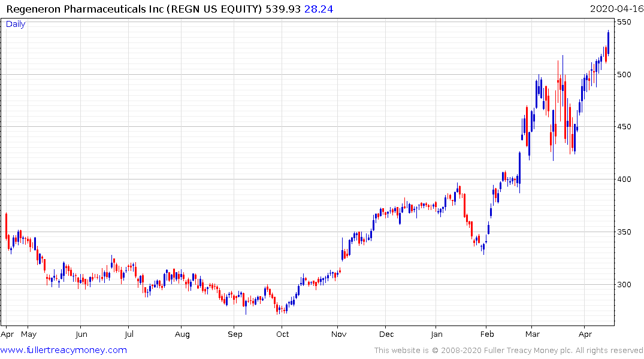
Task: Click the Feb label on time axis
Action: pos(487,334)
